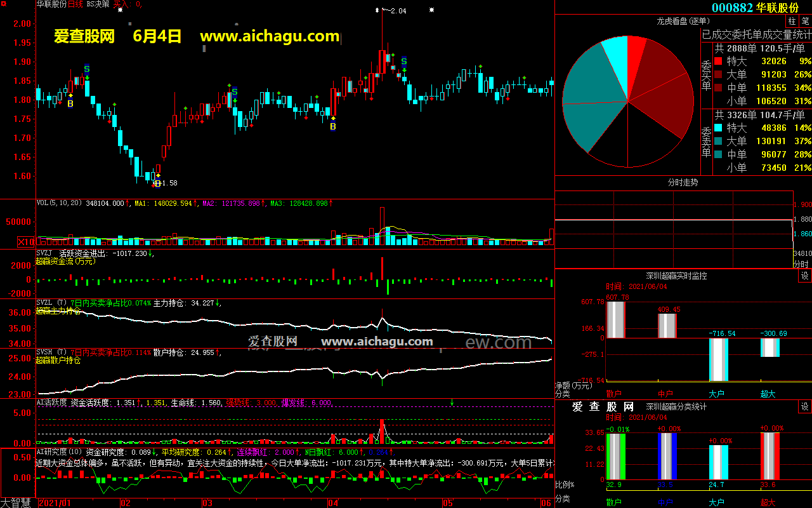Click the AI研究度 (10) indicator name
The width and height of the screenshot is (812, 508).
coord(60,452)
